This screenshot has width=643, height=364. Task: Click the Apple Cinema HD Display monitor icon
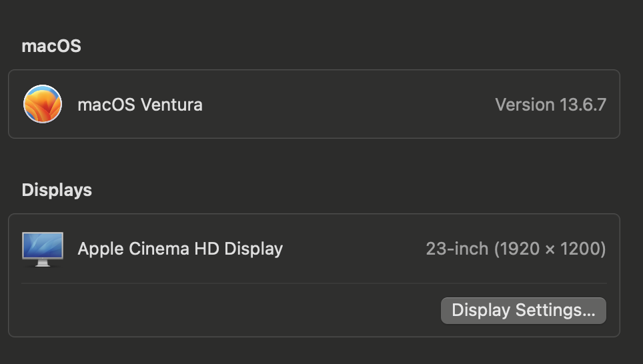coord(43,249)
